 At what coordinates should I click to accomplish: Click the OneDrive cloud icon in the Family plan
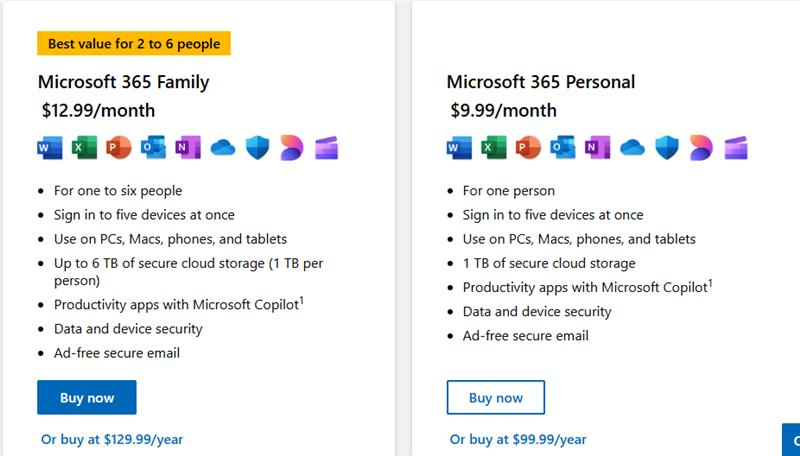tap(223, 148)
